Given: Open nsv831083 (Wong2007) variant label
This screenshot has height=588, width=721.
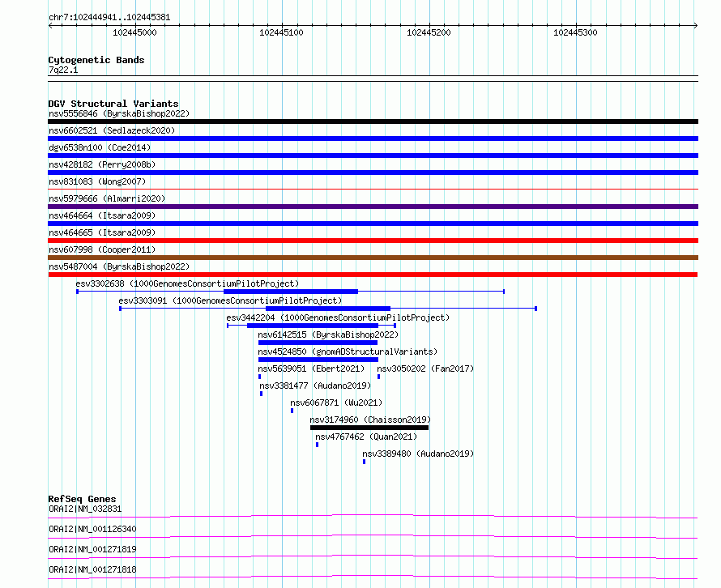Looking at the screenshot, I should tap(97, 181).
